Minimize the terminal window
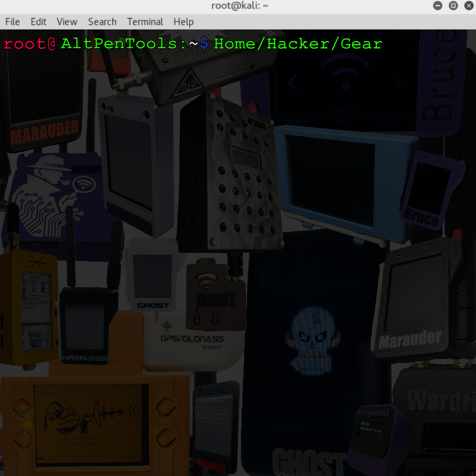The height and width of the screenshot is (476, 476). tap(438, 6)
